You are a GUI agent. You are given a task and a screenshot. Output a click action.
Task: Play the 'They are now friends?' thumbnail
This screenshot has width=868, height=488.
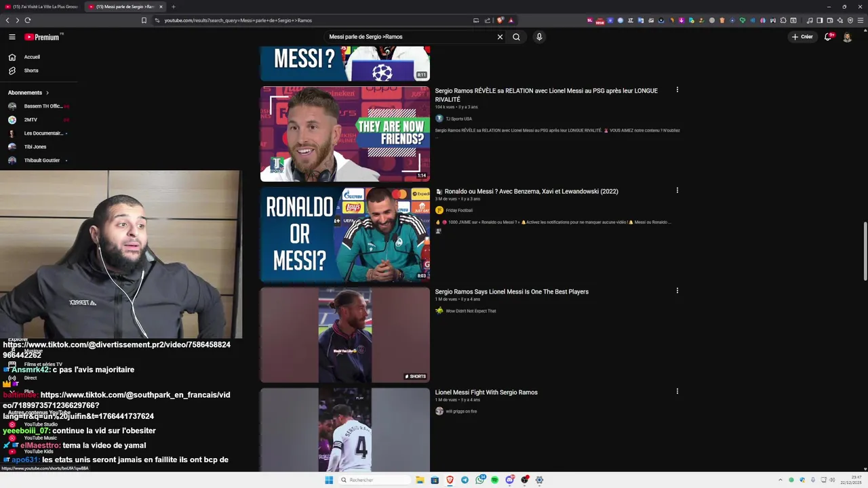[x=345, y=134]
